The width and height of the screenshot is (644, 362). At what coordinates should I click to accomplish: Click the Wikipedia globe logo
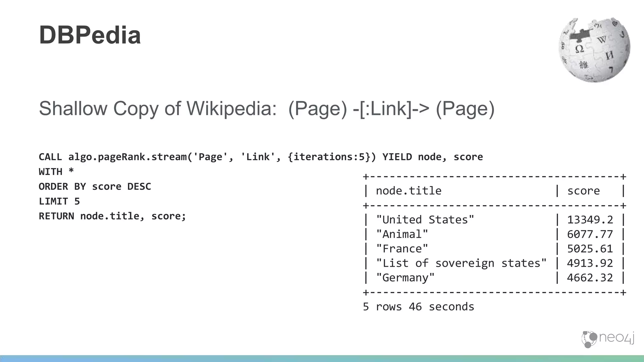point(594,50)
